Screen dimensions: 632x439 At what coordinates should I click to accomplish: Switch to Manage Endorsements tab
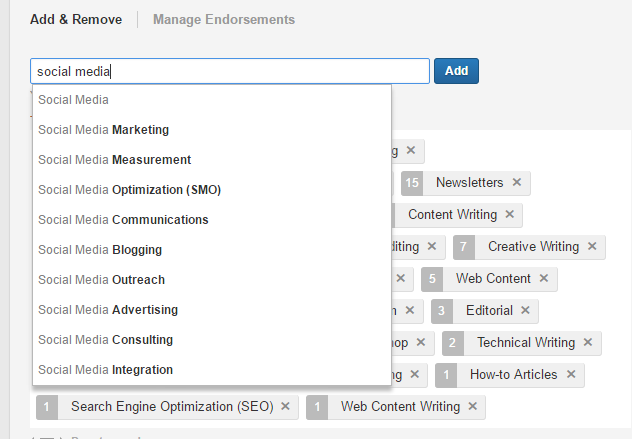pyautogui.click(x=223, y=19)
